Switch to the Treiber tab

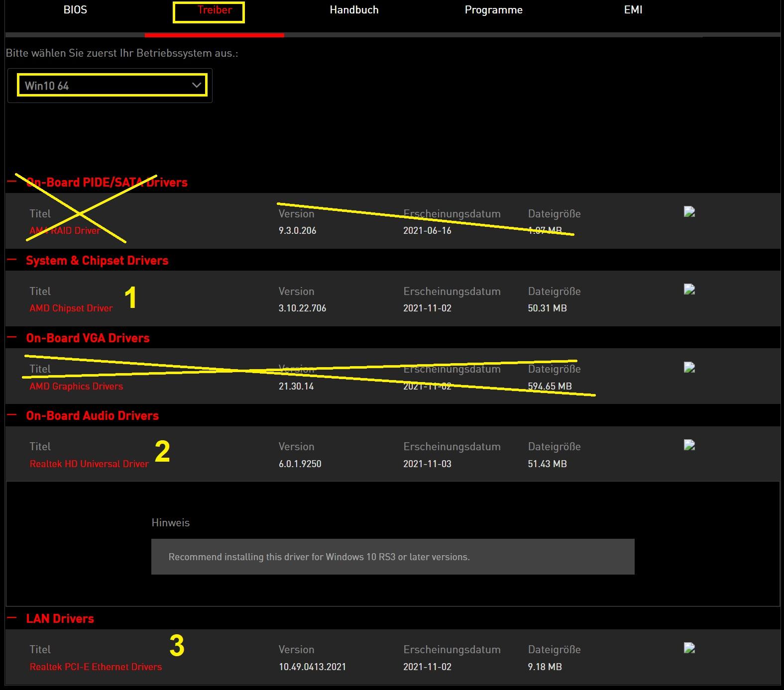pos(215,10)
